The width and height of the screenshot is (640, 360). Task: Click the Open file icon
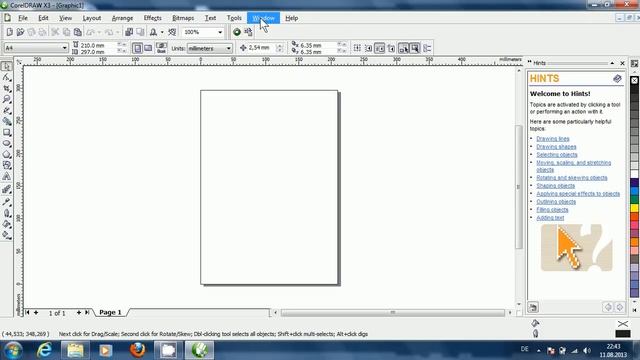(x=20, y=32)
